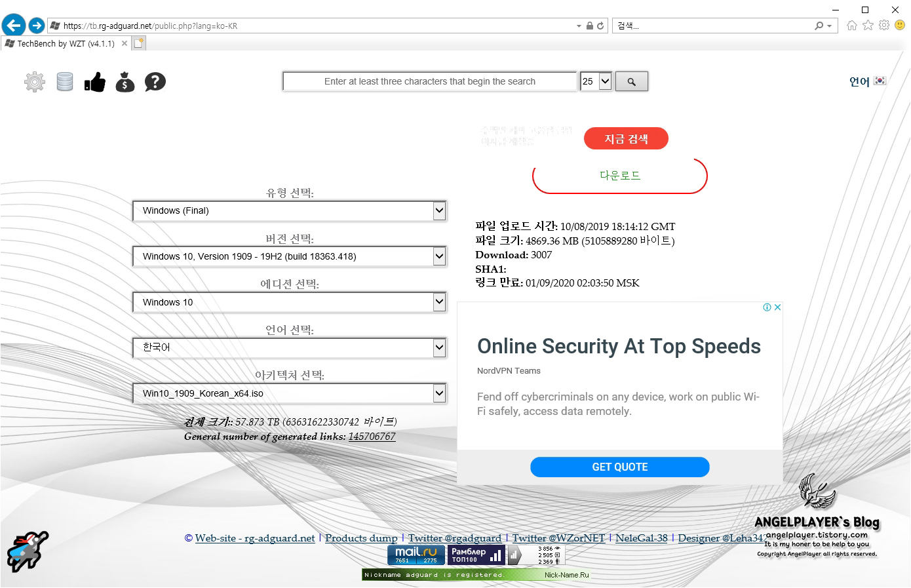Click the 언어 language label
This screenshot has height=588, width=911.
coord(859,81)
